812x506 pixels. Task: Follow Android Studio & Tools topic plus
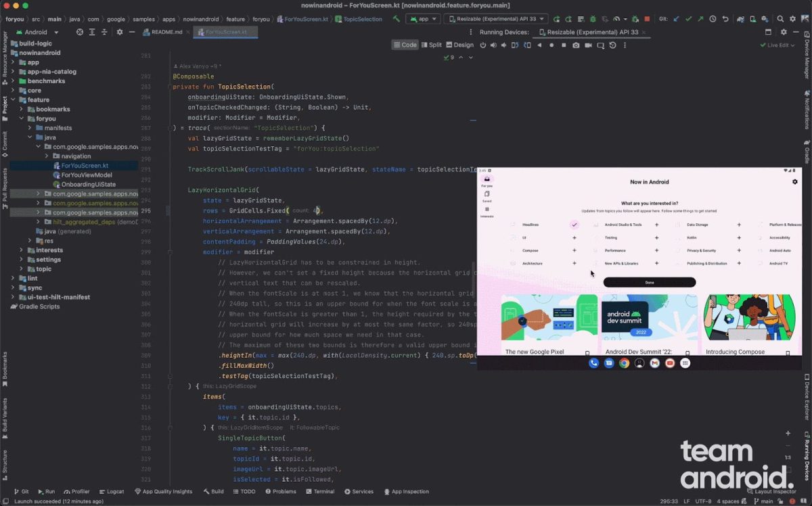coord(656,225)
